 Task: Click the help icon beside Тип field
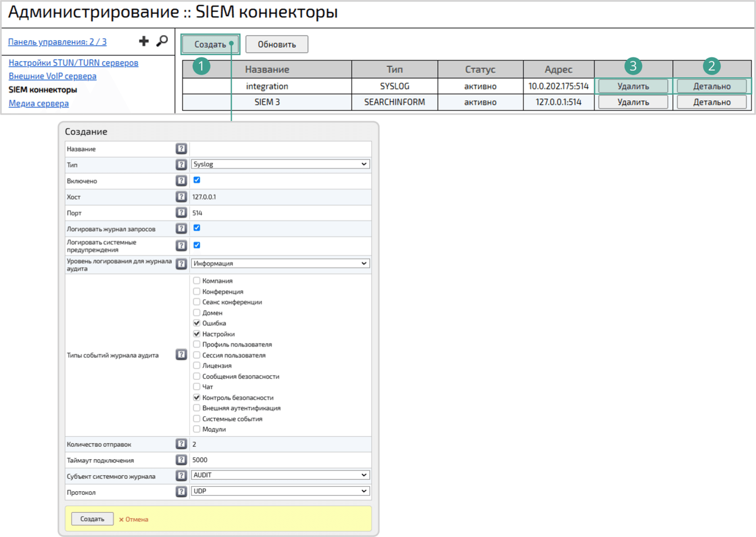tap(181, 164)
